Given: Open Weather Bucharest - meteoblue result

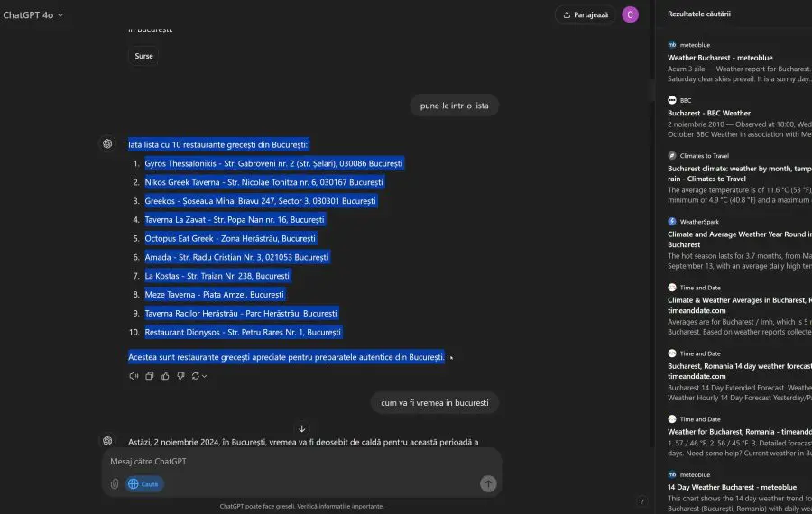Looking at the screenshot, I should click(720, 58).
